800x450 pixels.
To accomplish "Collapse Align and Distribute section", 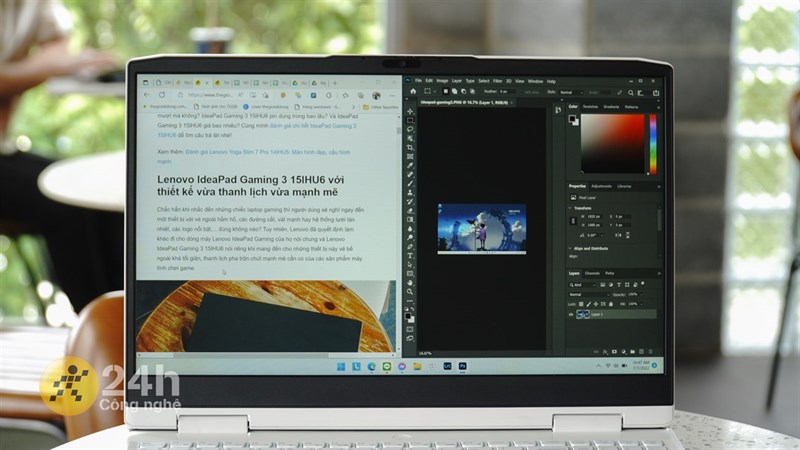I will click(570, 248).
